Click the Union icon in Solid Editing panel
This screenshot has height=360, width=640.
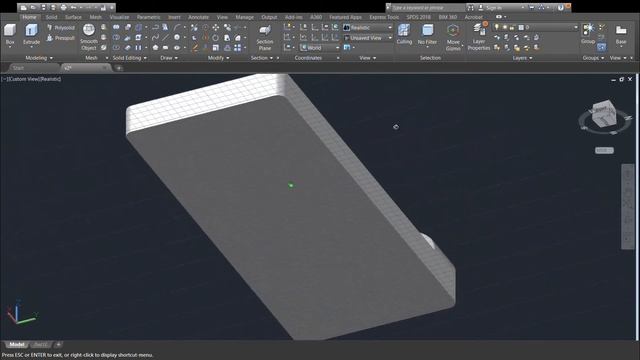tap(116, 28)
